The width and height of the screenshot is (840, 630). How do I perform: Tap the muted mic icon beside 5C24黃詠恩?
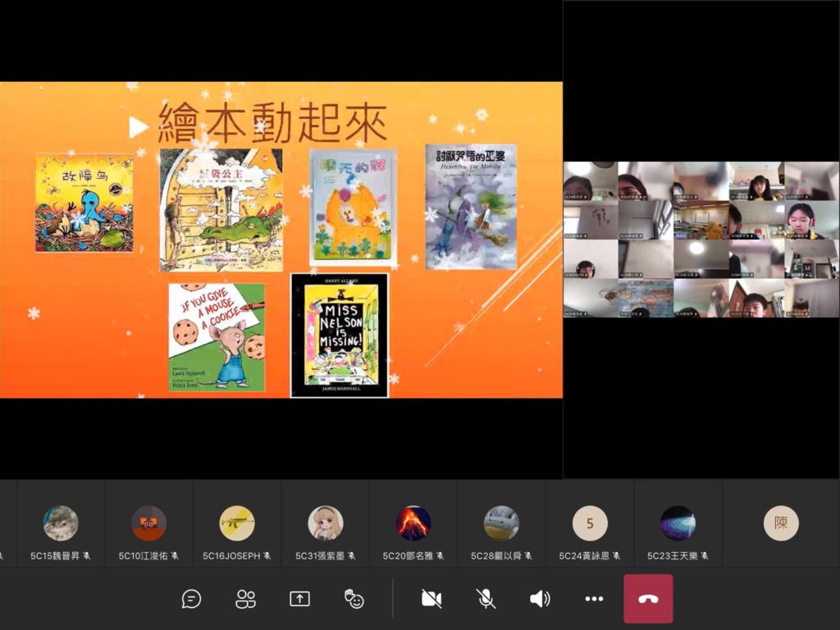617,556
